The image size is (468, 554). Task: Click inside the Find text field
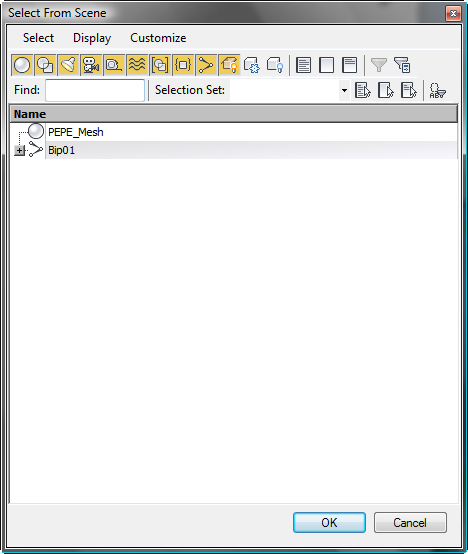coord(95,90)
